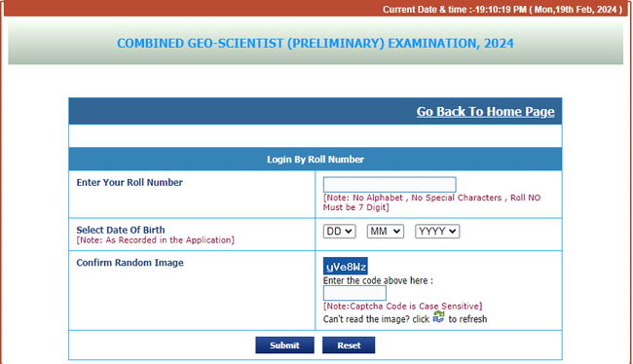This screenshot has width=633, height=364.
Task: Click the 'Can't read the image?' text
Action: pos(366,319)
